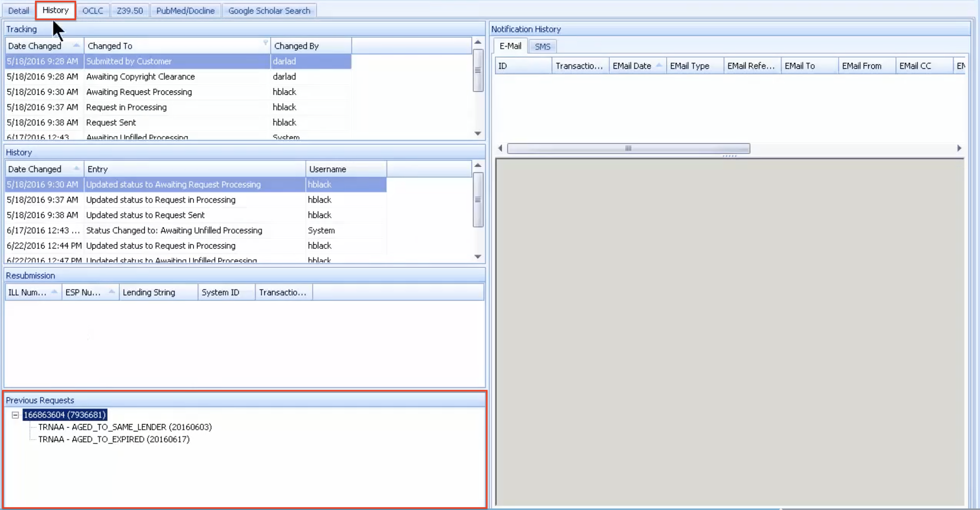Select TRNAA - AGED_TO_SAME_LENDER tree entry
Image resolution: width=980 pixels, height=510 pixels.
(125, 427)
